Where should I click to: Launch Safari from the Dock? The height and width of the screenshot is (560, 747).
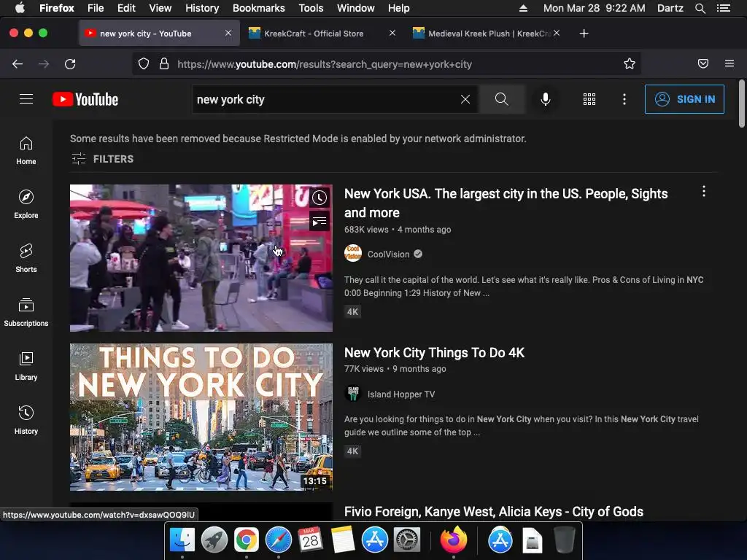pyautogui.click(x=278, y=540)
